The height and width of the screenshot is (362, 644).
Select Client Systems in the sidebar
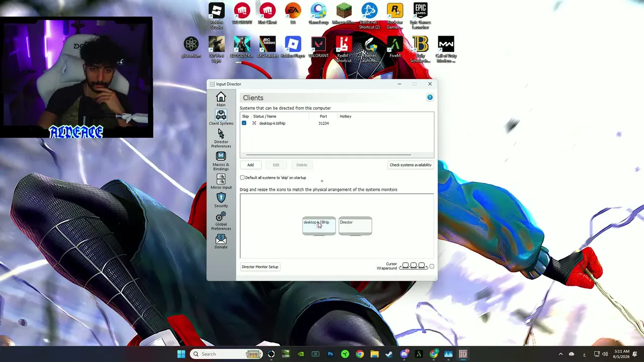pos(221,118)
